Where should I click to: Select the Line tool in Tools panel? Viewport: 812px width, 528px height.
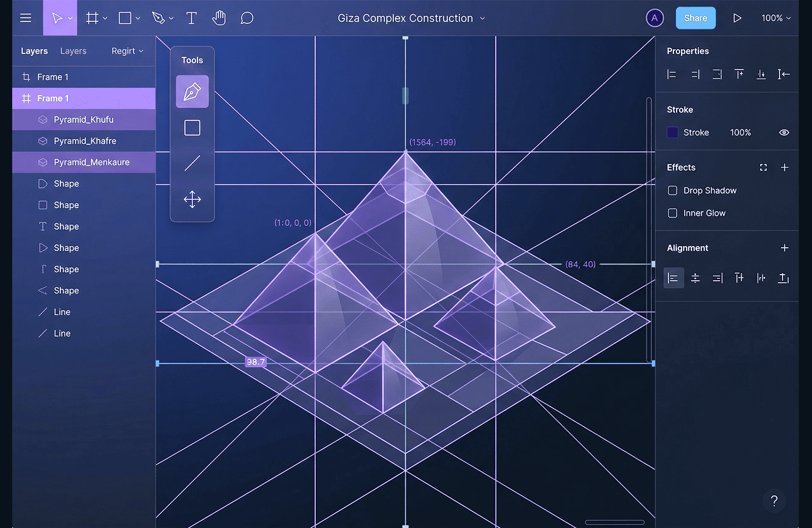click(192, 163)
